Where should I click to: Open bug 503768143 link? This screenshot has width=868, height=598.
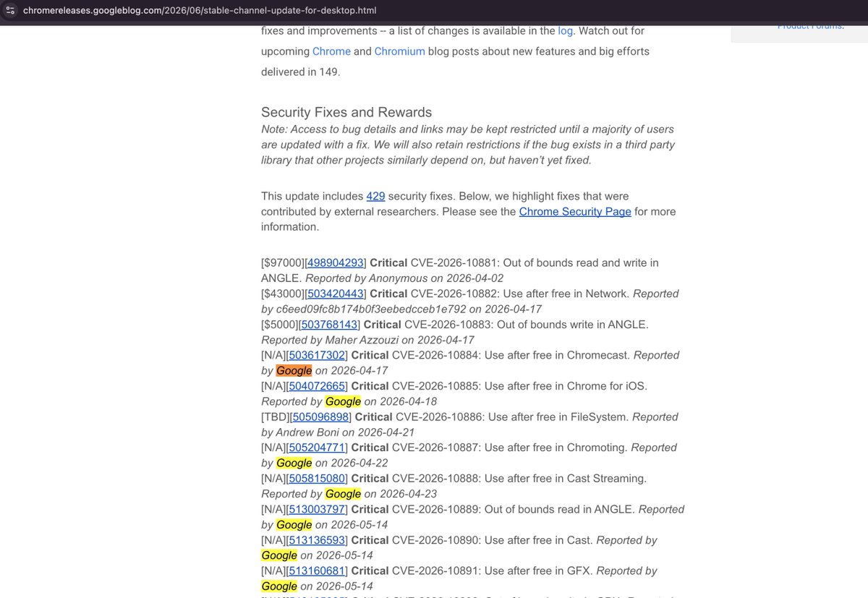(329, 325)
